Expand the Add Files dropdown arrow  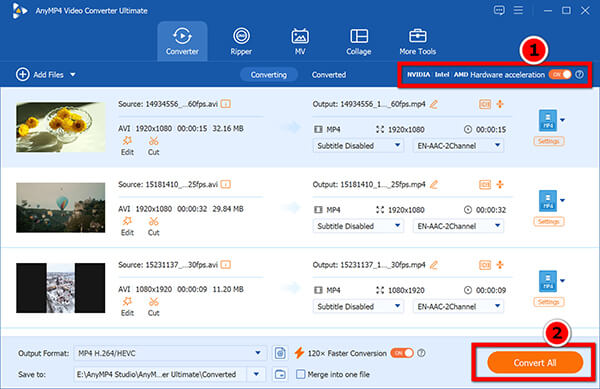[x=73, y=75]
